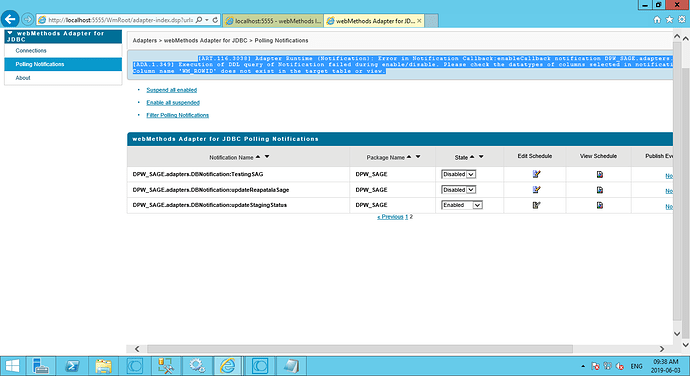This screenshot has width=690, height=376.
Task: Open Edit Schedule for updateReapatalaSage notification
Action: tap(536, 190)
